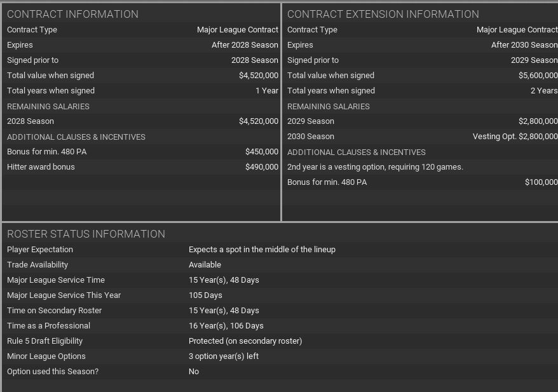Screen dimensions: 558x392
Task: Select the Rule 5 Draft Eligibility protected status
Action: 245,341
